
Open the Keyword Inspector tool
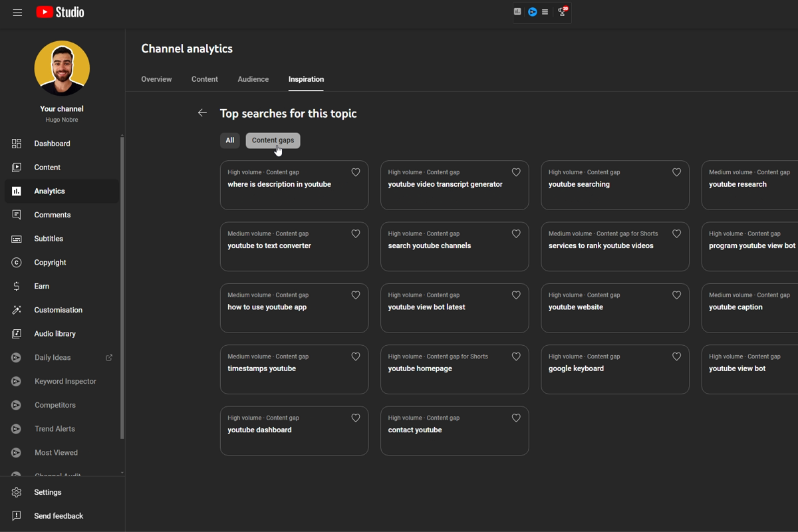[x=64, y=381]
